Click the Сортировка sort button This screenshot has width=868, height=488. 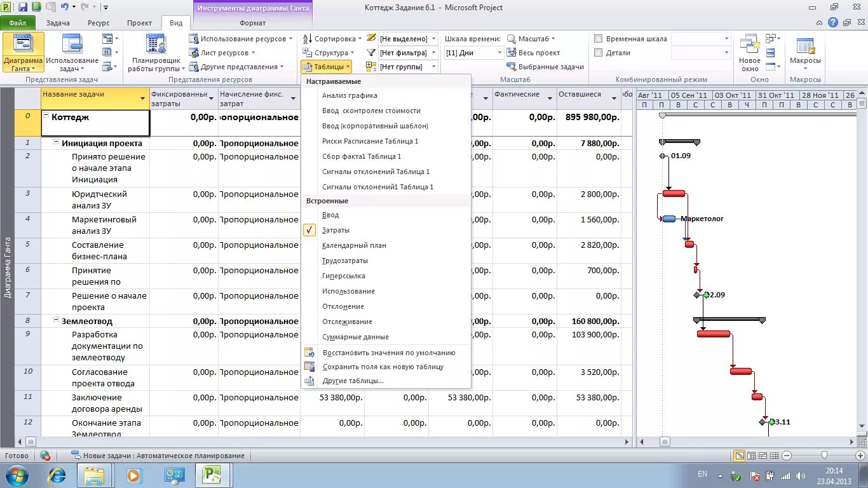coord(332,39)
